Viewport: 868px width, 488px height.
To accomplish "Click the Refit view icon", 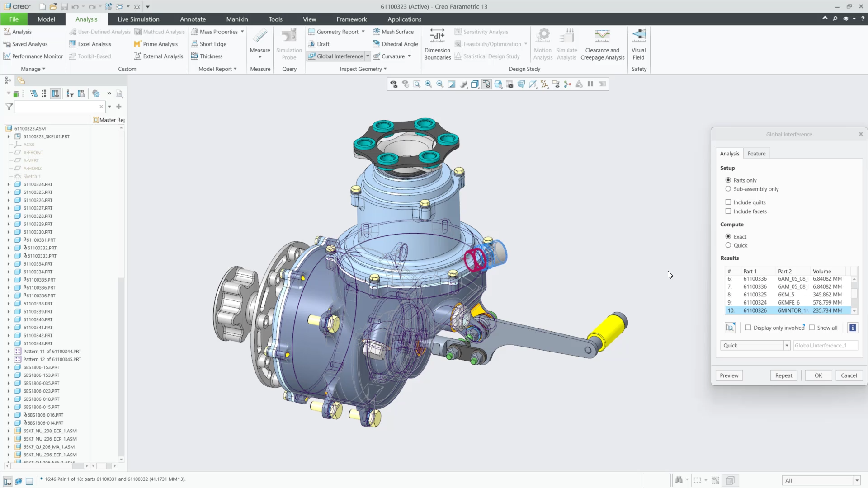I will [417, 84].
